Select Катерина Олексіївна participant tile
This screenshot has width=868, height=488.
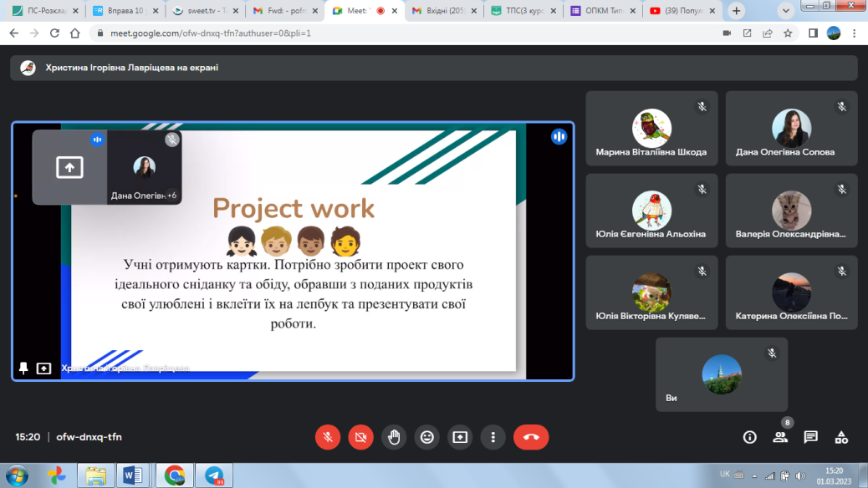[x=792, y=292]
